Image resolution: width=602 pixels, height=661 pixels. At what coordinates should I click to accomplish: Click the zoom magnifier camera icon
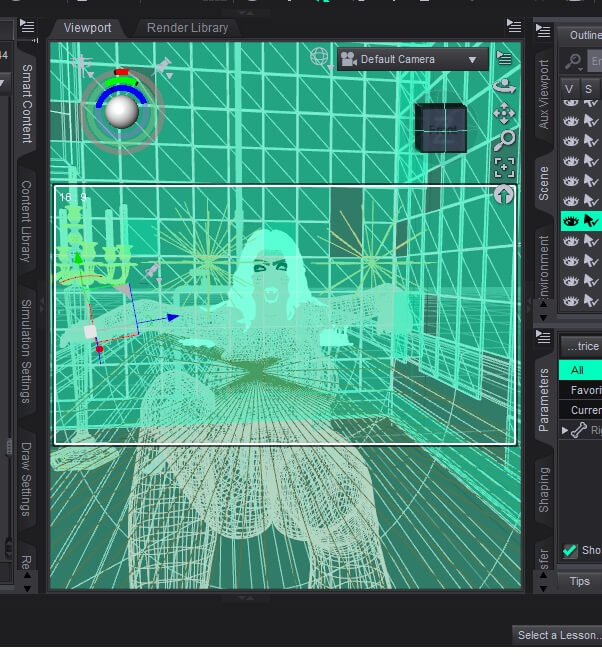point(504,140)
